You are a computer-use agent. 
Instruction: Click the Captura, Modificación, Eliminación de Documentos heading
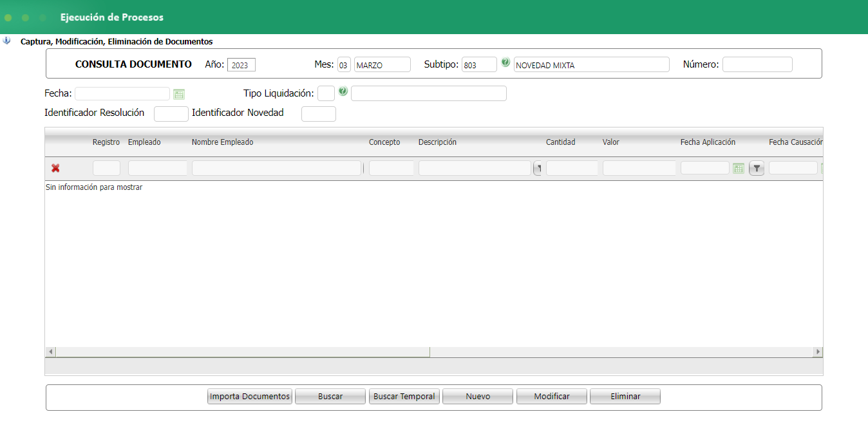click(117, 41)
